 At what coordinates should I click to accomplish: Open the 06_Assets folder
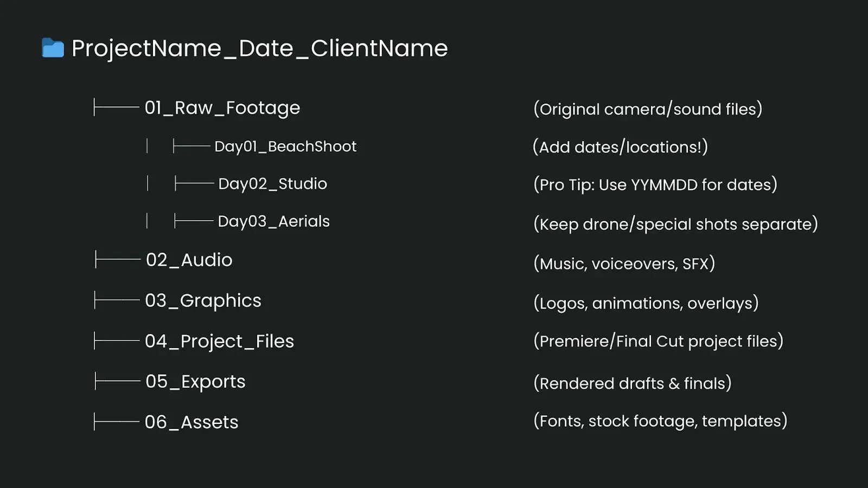(191, 422)
